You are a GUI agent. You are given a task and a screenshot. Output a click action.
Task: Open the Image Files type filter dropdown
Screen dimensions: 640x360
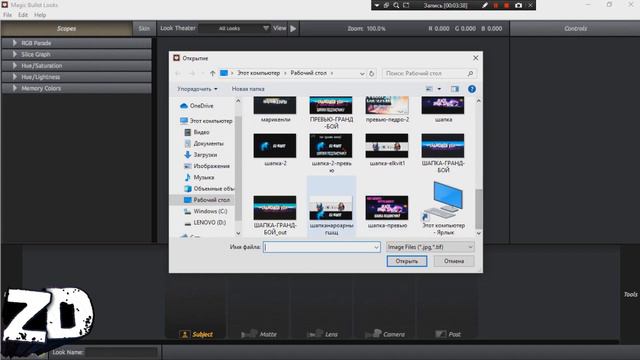(x=430, y=247)
